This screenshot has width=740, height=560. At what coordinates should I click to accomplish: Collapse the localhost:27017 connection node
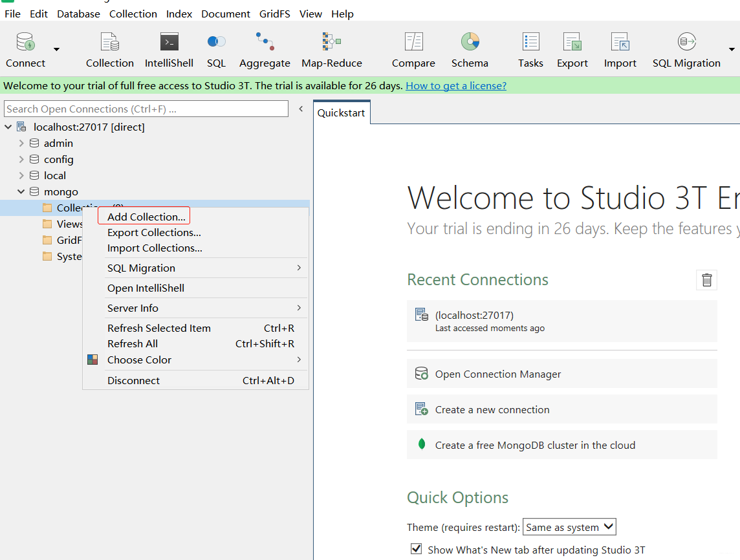click(8, 127)
